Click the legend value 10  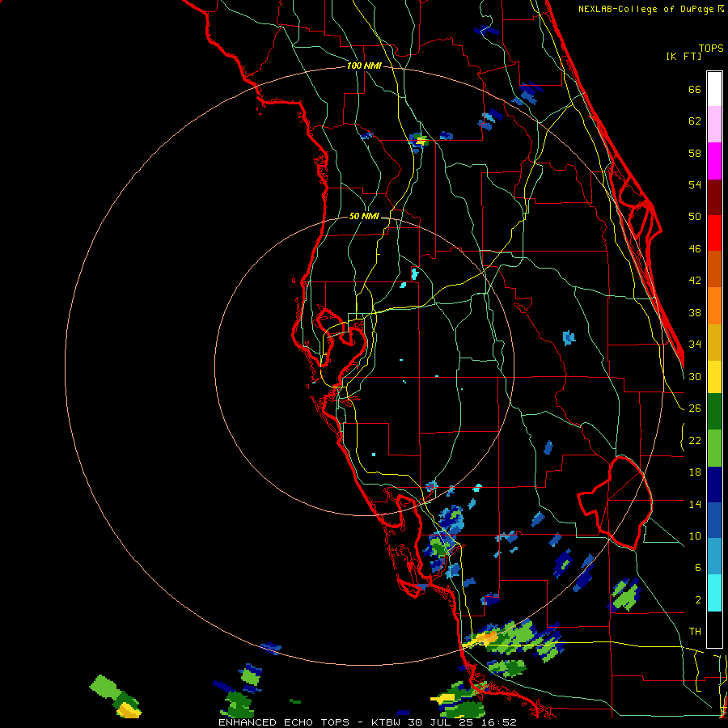click(x=695, y=535)
